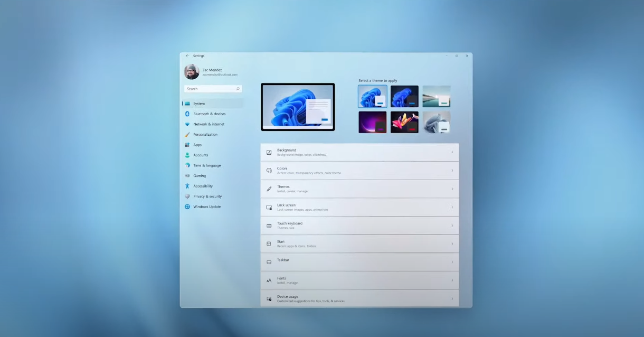Image resolution: width=644 pixels, height=337 pixels.
Task: Expand the Lock screen row chevron
Action: point(452,208)
